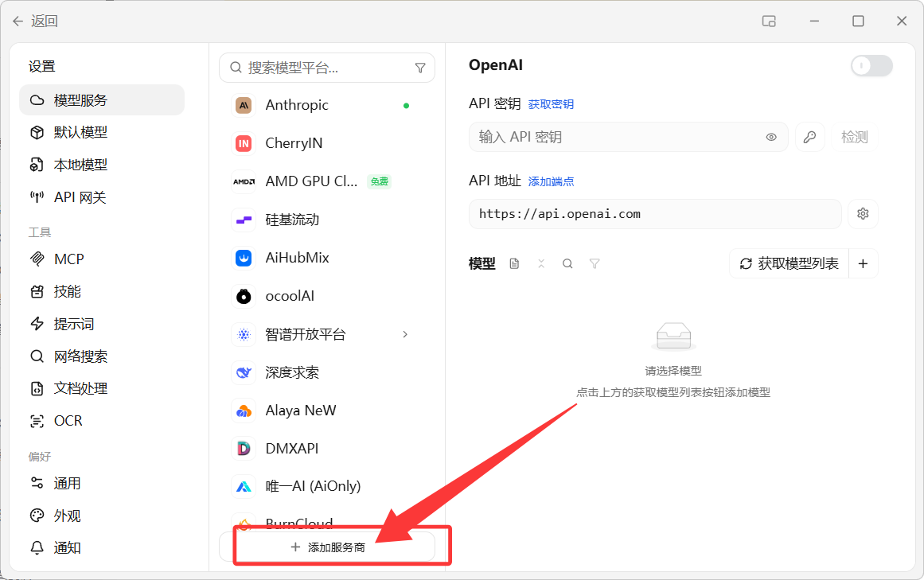This screenshot has height=580, width=924.
Task: Enable the OpenAI provider toggle
Action: pyautogui.click(x=871, y=65)
